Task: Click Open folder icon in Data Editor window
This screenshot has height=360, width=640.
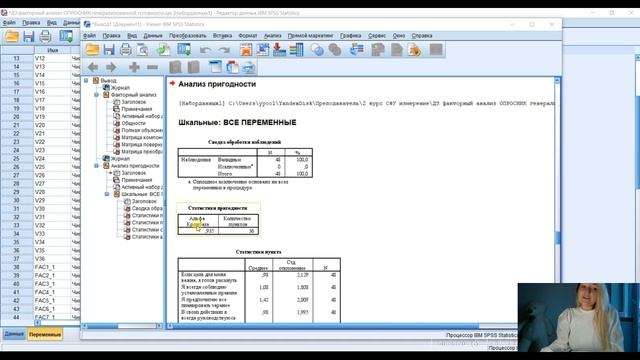Action: coord(11,36)
